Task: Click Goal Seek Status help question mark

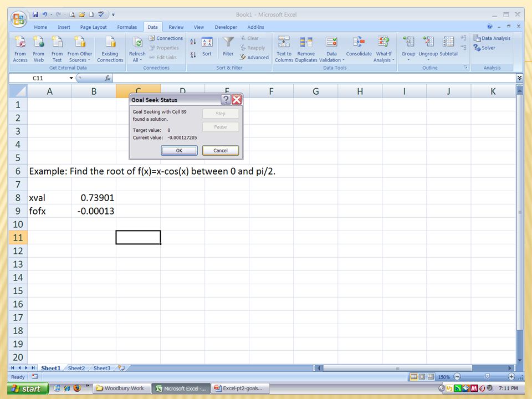Action: [x=226, y=99]
